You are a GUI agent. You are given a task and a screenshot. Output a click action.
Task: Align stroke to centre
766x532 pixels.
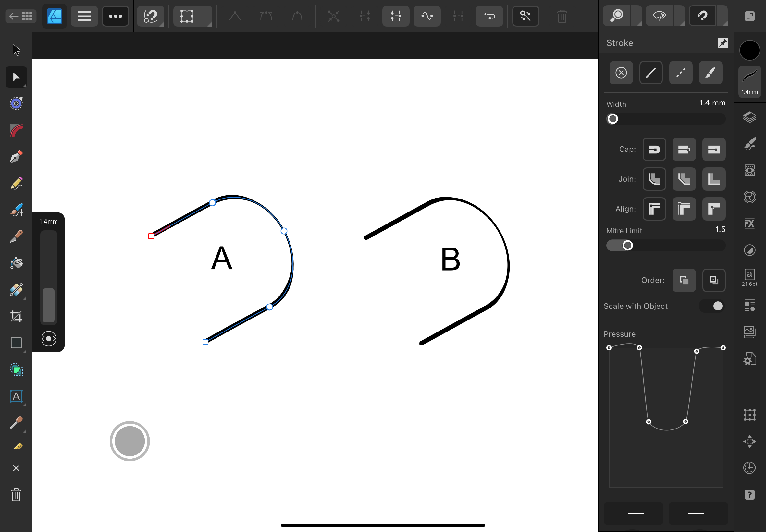click(654, 209)
